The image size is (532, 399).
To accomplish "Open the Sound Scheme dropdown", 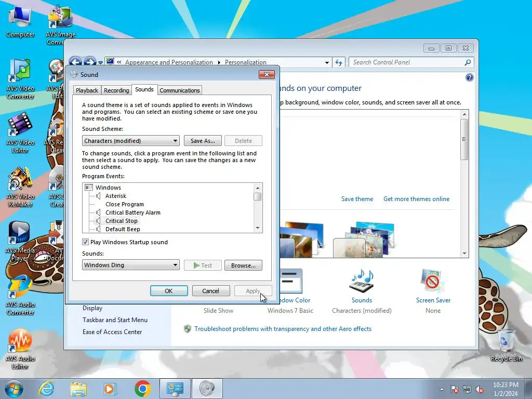I will (130, 141).
